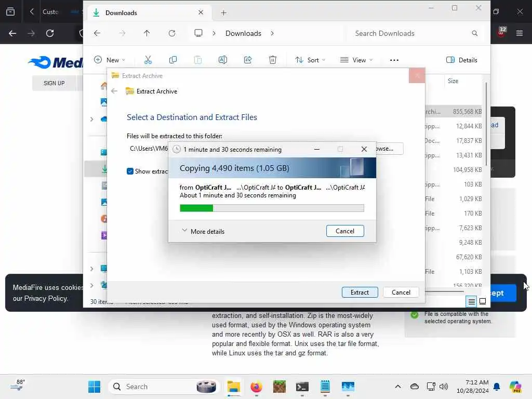Toggle Show extracted files checkbox
532x399 pixels.
(x=130, y=171)
